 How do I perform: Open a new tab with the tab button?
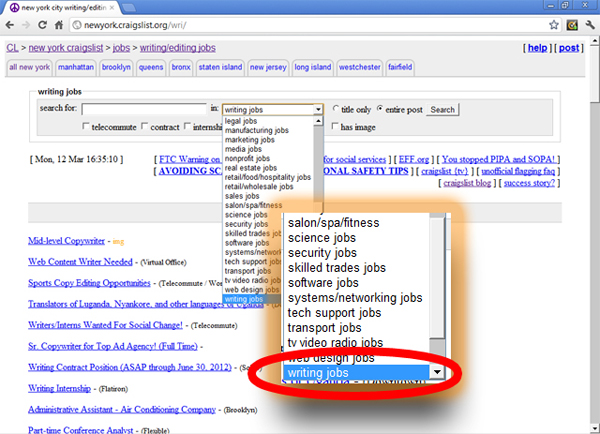(x=128, y=8)
